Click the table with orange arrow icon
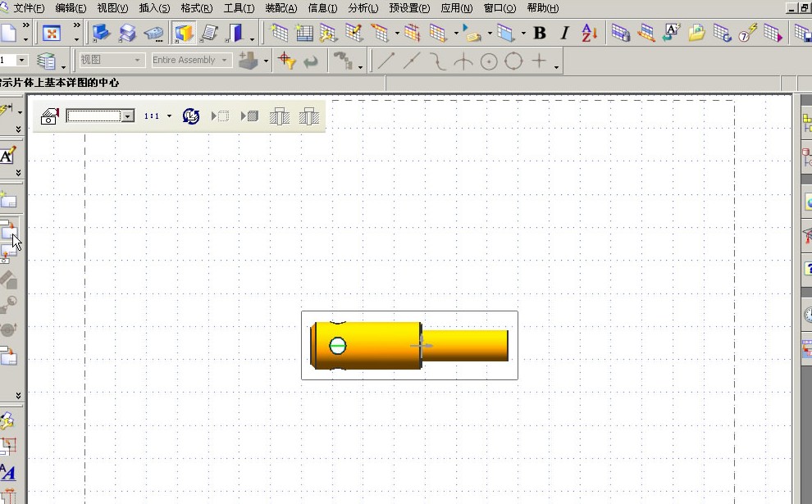This screenshot has height=504, width=812. (646, 33)
